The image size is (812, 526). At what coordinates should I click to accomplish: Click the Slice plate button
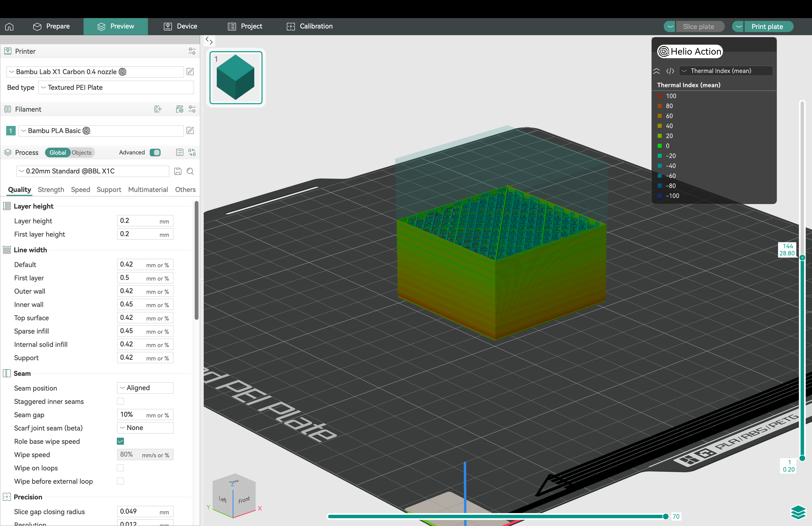[700, 27]
